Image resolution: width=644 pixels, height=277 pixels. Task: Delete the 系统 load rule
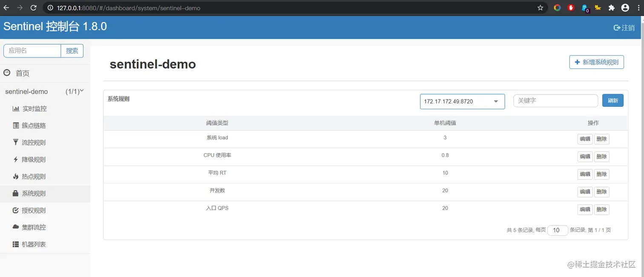[x=601, y=139]
